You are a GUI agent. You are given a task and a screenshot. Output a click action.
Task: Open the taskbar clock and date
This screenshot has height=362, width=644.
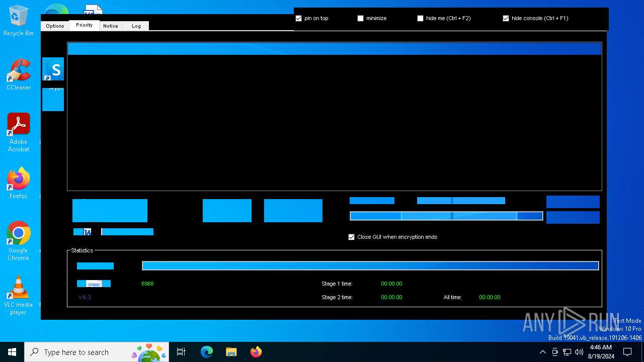pyautogui.click(x=601, y=352)
